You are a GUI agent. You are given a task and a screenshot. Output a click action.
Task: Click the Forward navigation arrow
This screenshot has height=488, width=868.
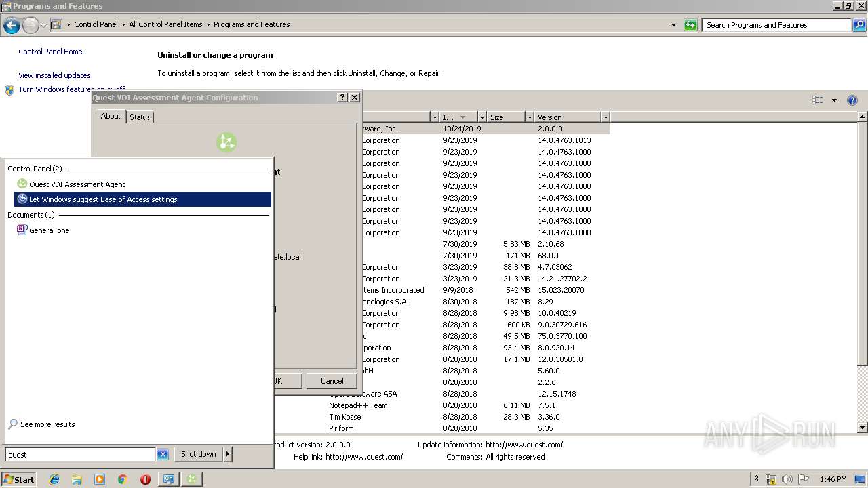[x=31, y=26]
